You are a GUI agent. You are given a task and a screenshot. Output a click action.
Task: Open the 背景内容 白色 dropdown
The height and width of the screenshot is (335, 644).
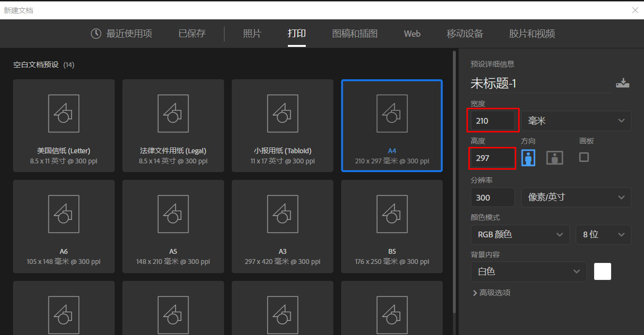(x=528, y=271)
